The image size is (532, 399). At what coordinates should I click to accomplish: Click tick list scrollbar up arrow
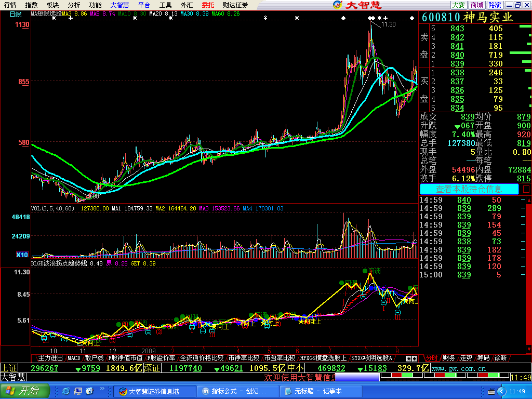[528, 200]
